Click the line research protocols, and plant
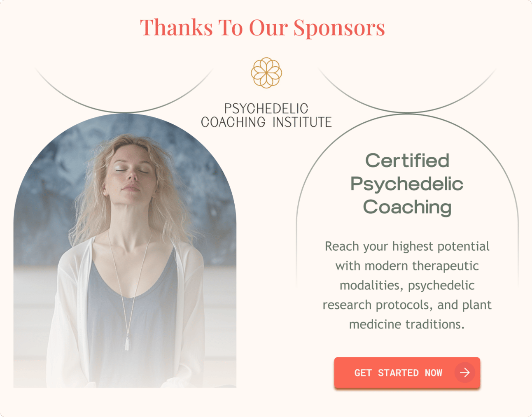 [x=407, y=305]
